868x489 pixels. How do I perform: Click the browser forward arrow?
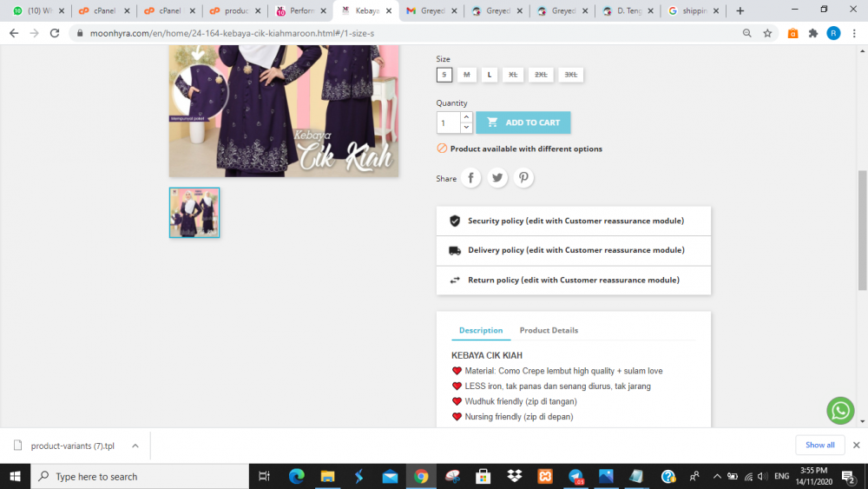[x=35, y=33]
